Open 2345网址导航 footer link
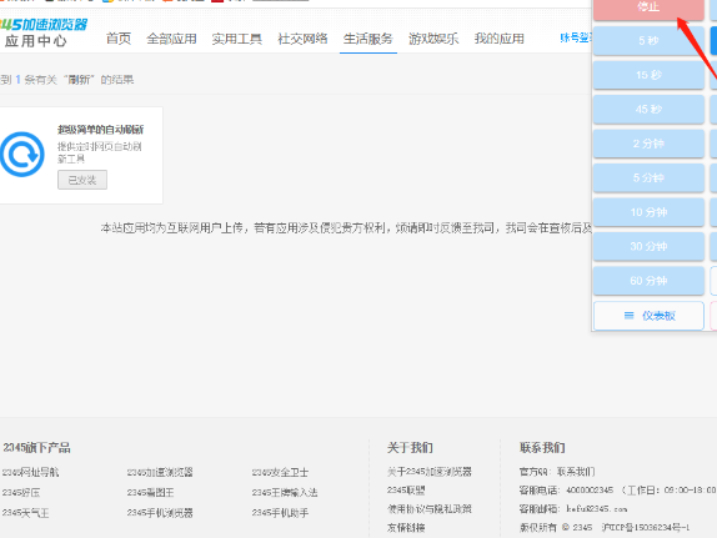Image resolution: width=717 pixels, height=538 pixels. [31, 472]
